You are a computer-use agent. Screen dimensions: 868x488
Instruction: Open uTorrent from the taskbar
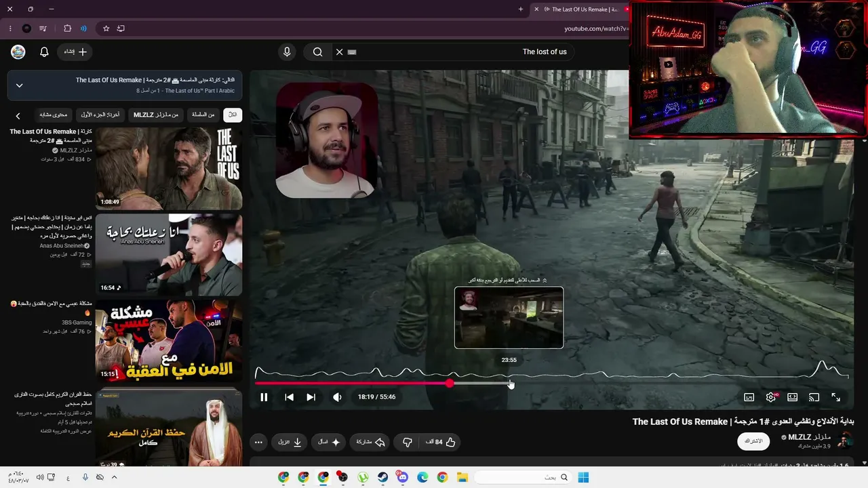coord(363,478)
